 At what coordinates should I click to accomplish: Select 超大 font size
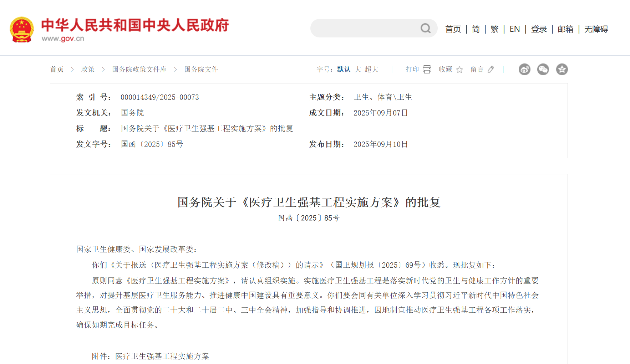coord(371,69)
